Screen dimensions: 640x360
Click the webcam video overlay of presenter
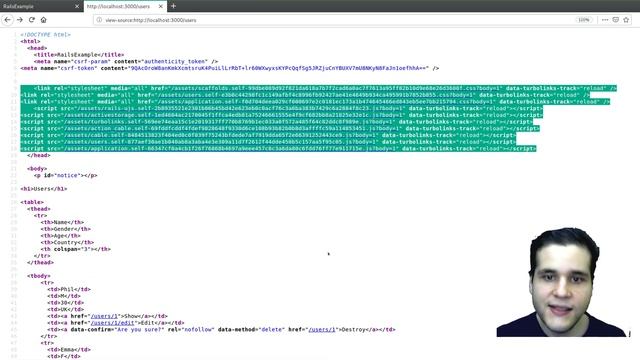(x=563, y=282)
